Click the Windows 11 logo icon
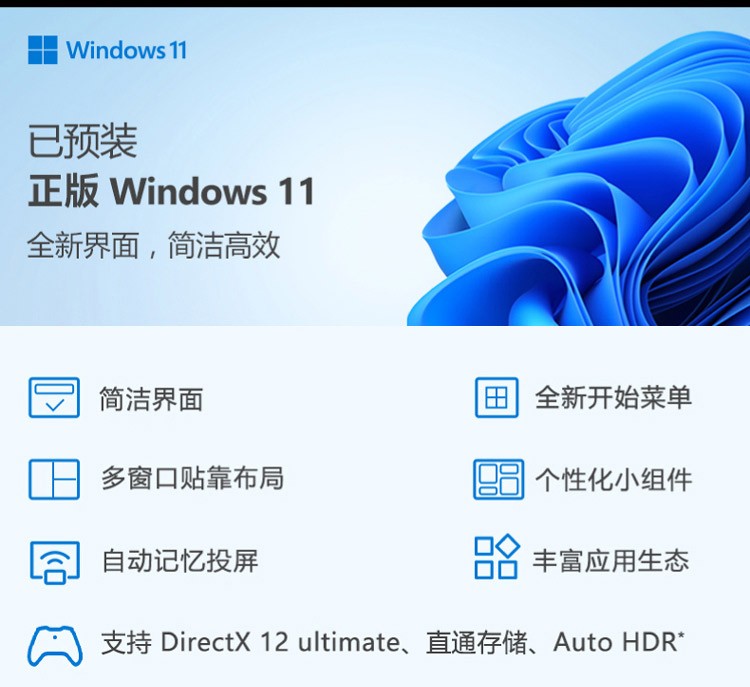The width and height of the screenshot is (750, 687). pyautogui.click(x=43, y=49)
